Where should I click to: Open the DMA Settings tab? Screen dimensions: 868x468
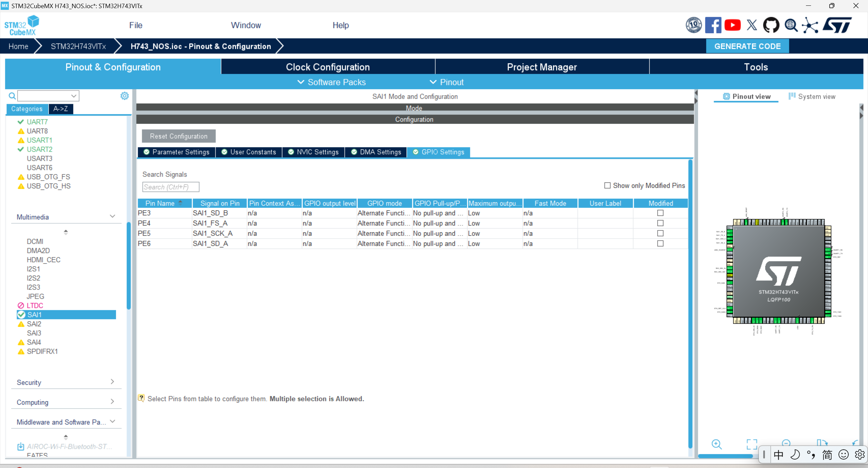coord(376,152)
